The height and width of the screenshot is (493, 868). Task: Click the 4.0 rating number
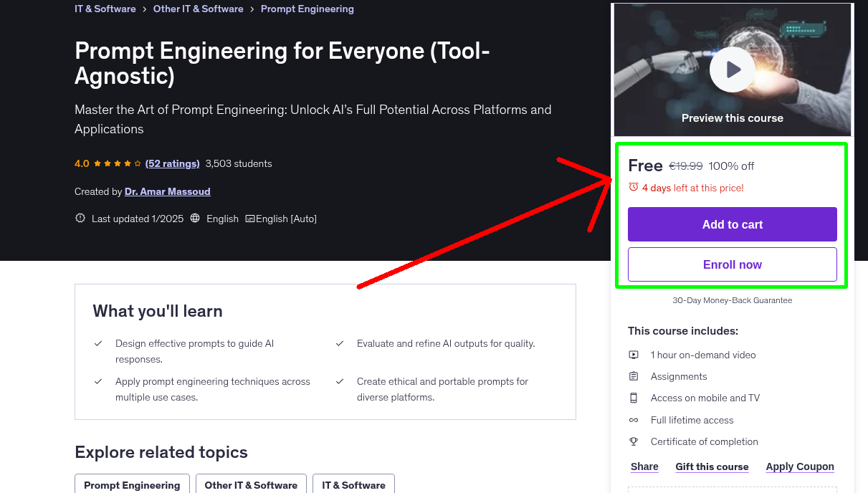[82, 163]
